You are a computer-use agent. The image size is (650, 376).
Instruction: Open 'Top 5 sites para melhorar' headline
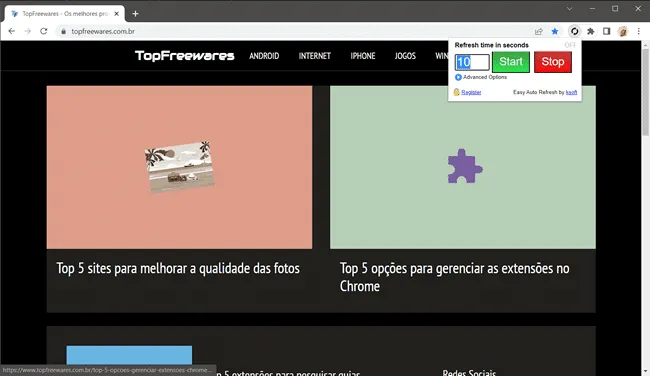(x=178, y=268)
